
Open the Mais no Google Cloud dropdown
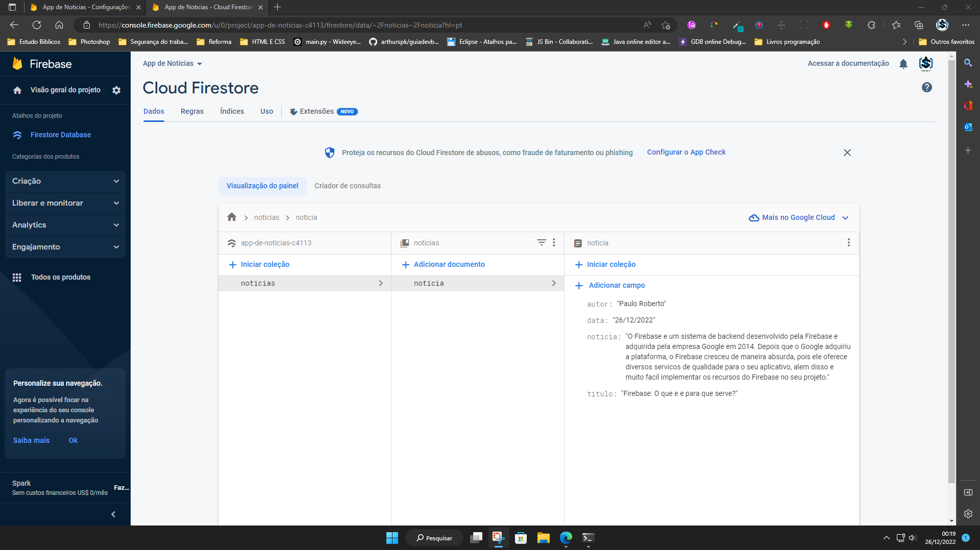[798, 217]
